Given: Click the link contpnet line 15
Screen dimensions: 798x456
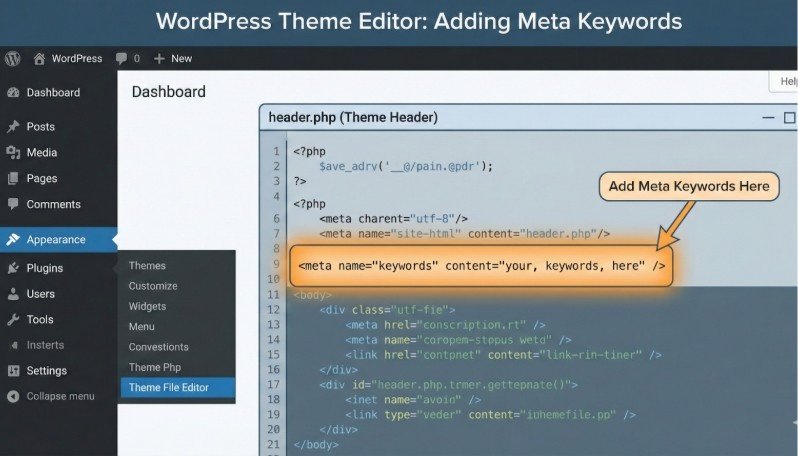Looking at the screenshot, I should point(503,355).
